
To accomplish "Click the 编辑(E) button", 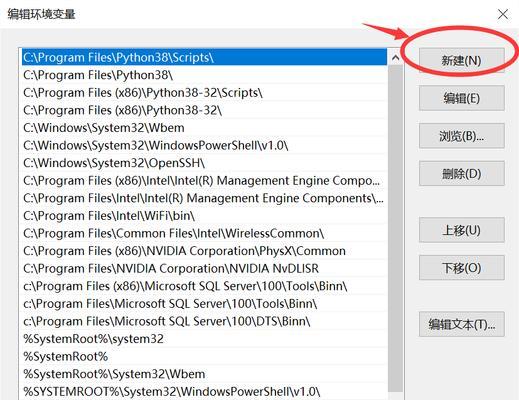I will point(462,98).
